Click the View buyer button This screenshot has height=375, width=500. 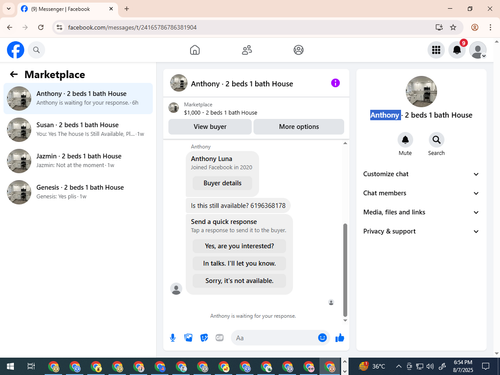[x=210, y=127]
